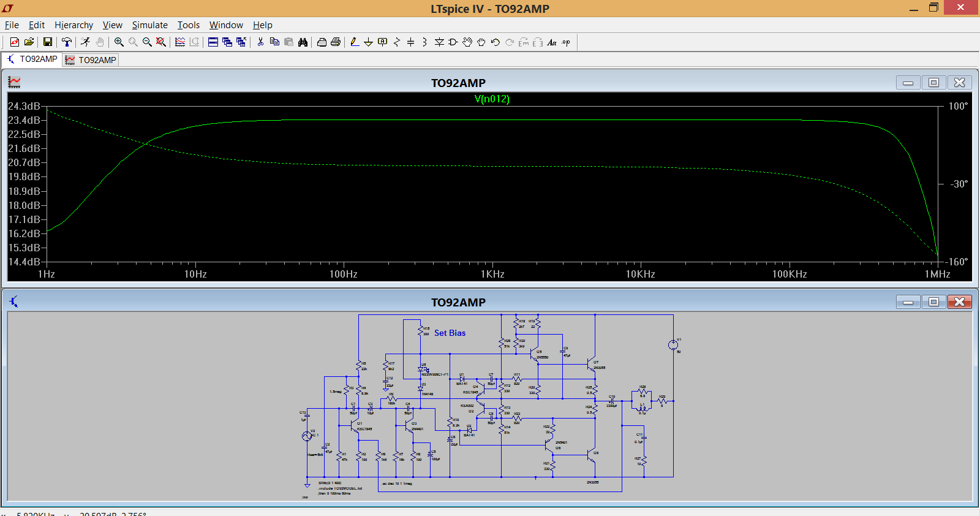The width and height of the screenshot is (980, 516).
Task: Tile windows with the Tile toolbar icon
Action: pyautogui.click(x=213, y=42)
